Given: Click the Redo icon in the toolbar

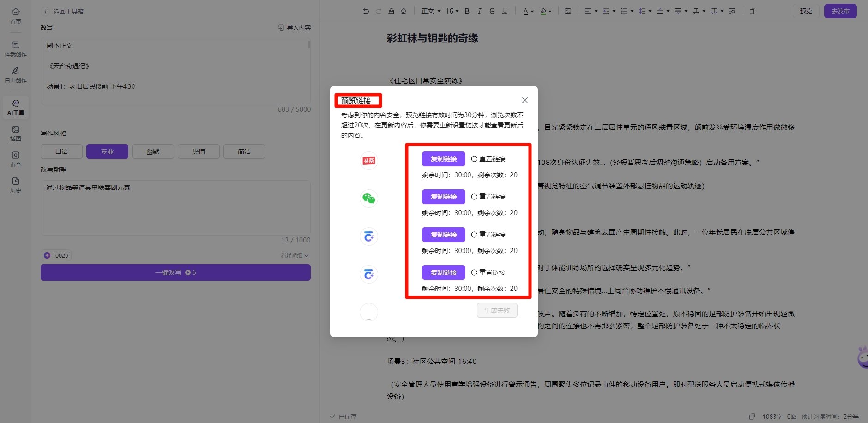Looking at the screenshot, I should click(x=379, y=11).
